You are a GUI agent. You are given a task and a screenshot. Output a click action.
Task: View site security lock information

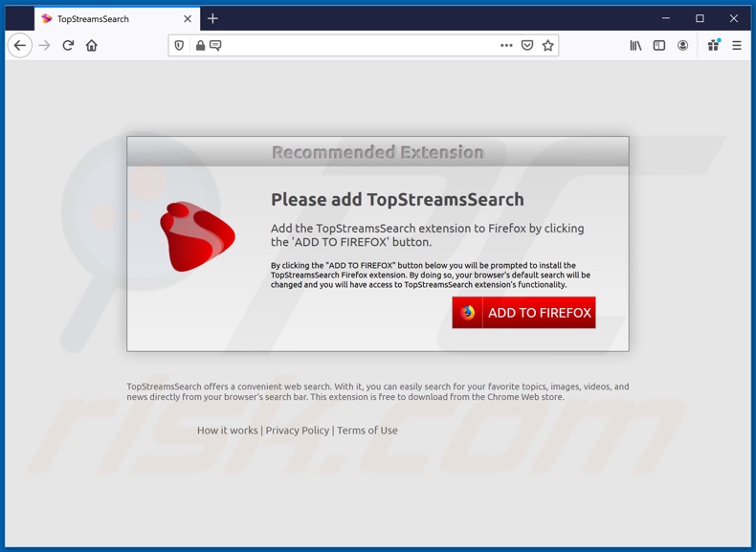(x=200, y=45)
